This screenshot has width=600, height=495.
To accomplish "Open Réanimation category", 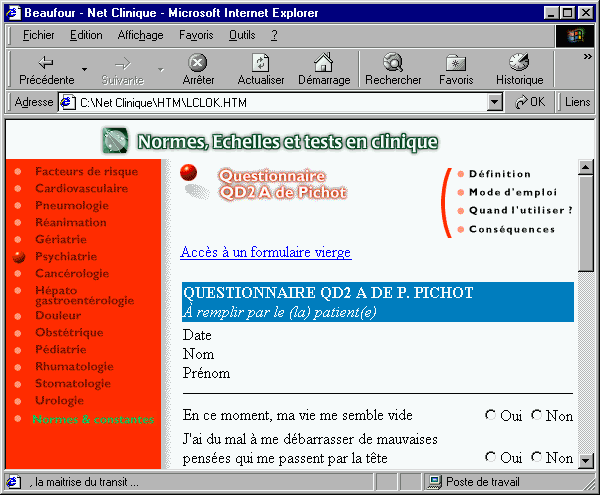I will tap(71, 222).
